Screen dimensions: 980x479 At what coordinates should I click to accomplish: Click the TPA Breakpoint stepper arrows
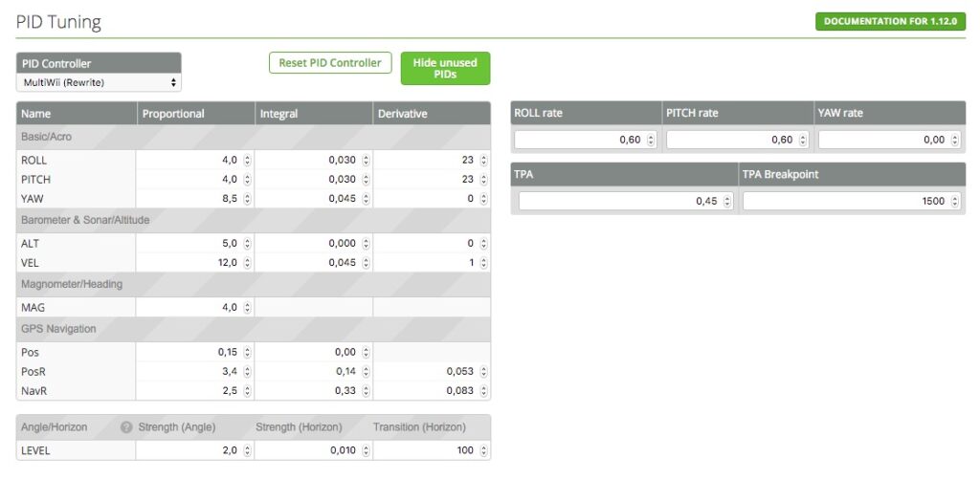[x=954, y=202]
